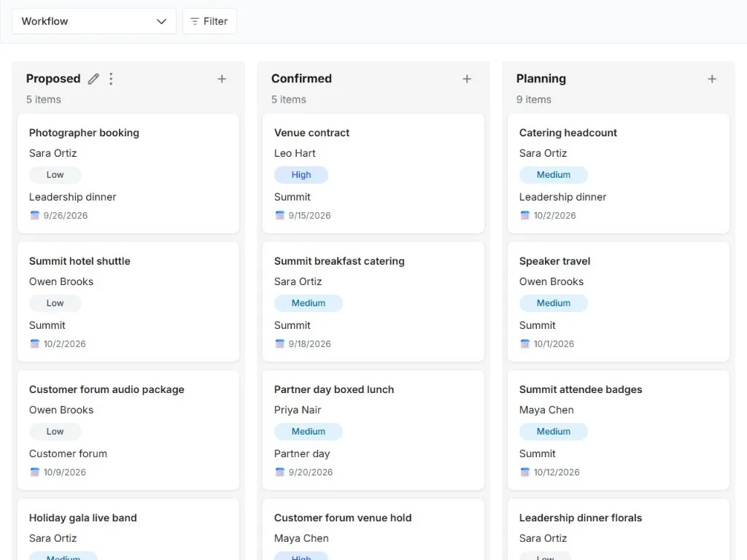Open the Customer forum venue hold card
747x560 pixels.
pos(373,529)
